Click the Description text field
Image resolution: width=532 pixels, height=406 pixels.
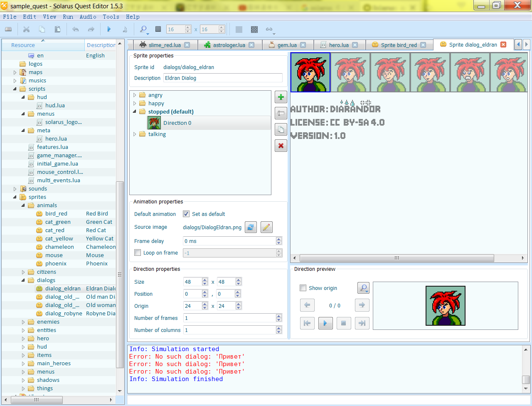coord(222,78)
